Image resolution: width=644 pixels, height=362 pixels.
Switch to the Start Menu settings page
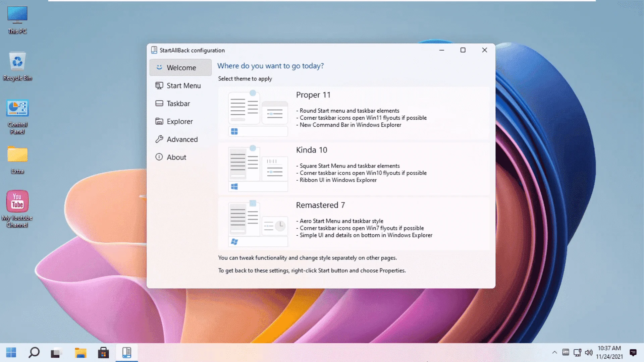tap(180, 85)
